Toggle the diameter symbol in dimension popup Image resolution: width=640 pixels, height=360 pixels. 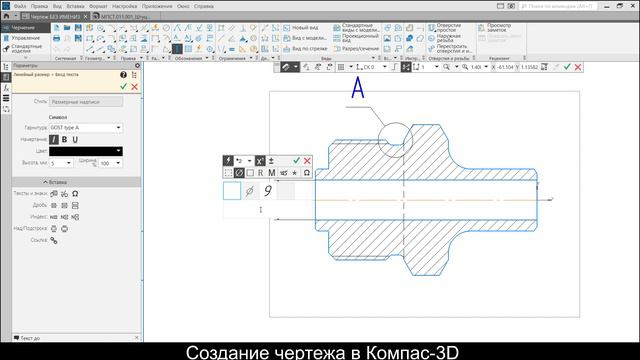[239, 173]
